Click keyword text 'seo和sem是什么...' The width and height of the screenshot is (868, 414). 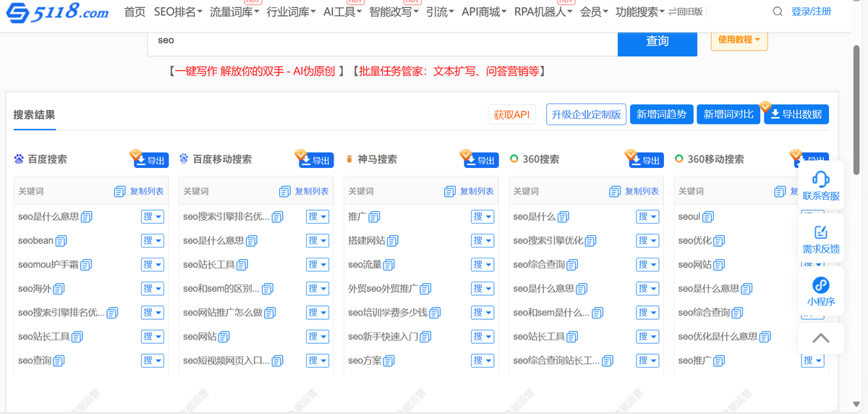(551, 313)
